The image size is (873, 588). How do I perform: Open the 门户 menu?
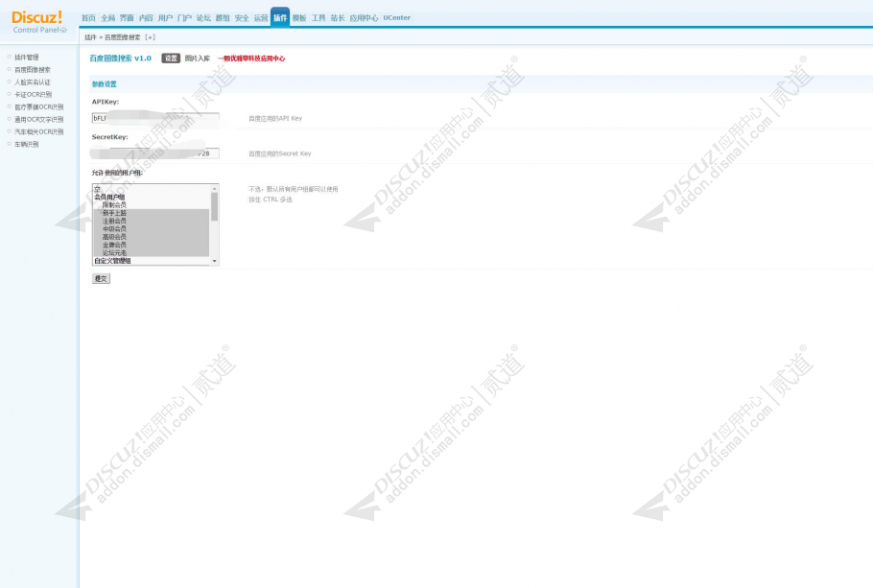tap(184, 18)
